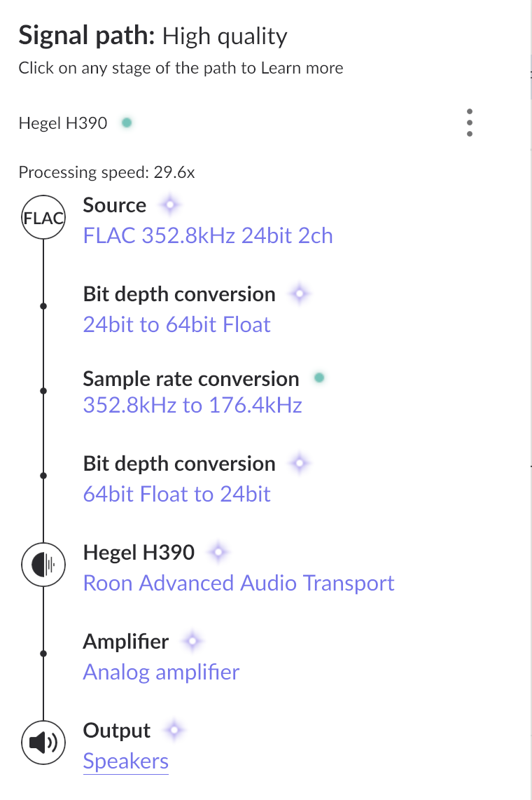Click the FLAC source format icon
Viewport: 532px width, 800px height.
pos(43,217)
